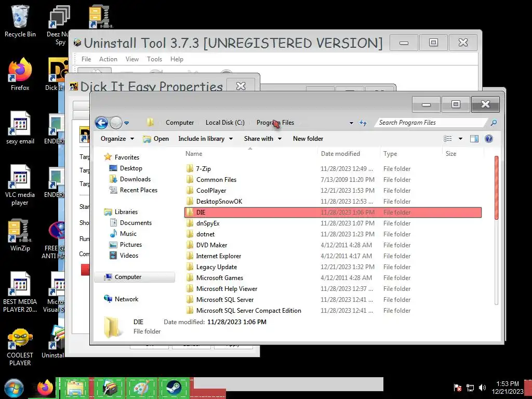
Task: Open the recent locations dropdown arrow
Action: coord(127,123)
